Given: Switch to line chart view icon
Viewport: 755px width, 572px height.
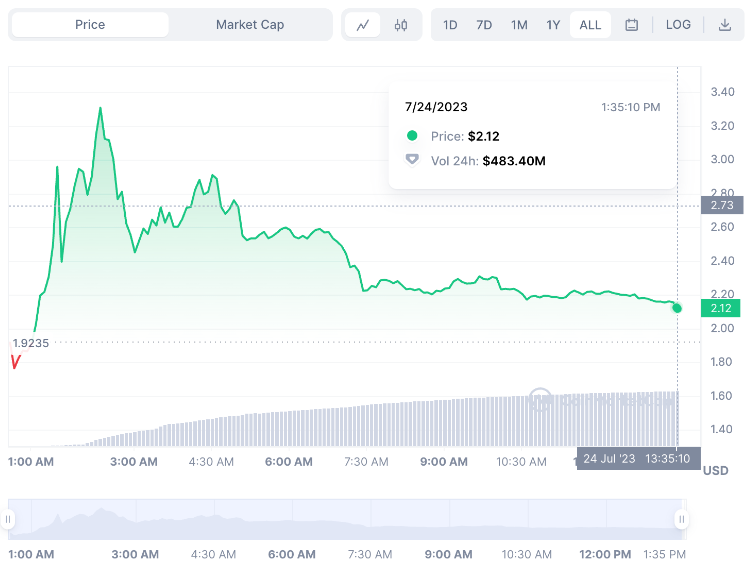Looking at the screenshot, I should click(x=363, y=25).
